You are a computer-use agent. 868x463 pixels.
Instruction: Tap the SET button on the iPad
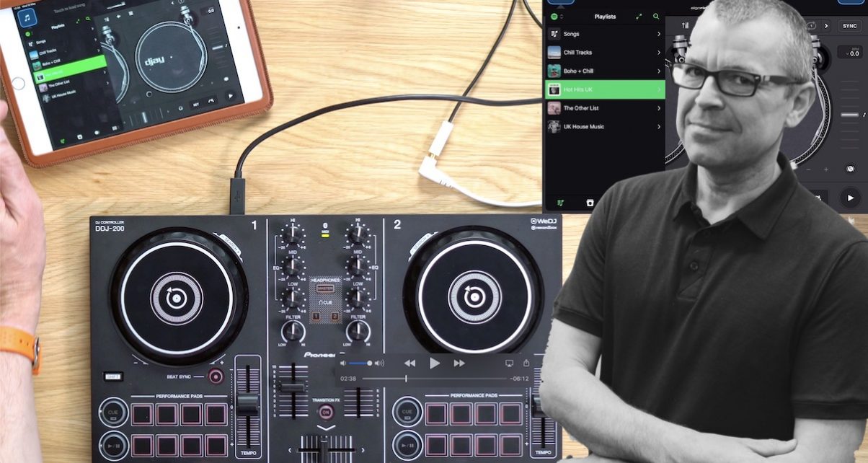195,104
